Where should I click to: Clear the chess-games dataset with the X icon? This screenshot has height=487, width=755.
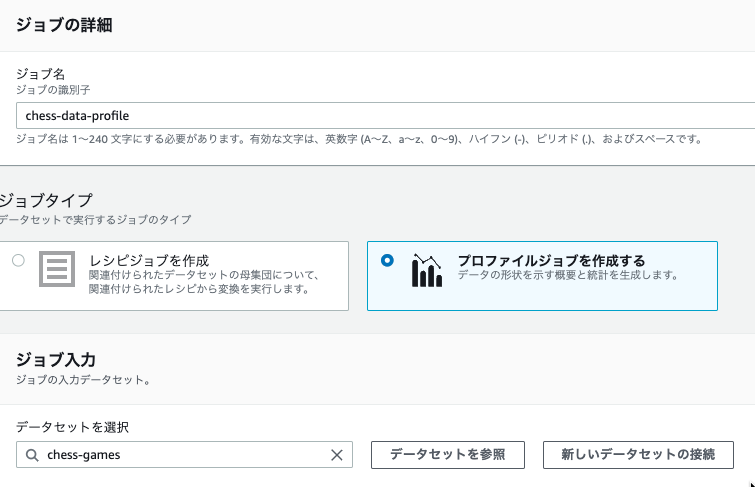[x=337, y=455]
